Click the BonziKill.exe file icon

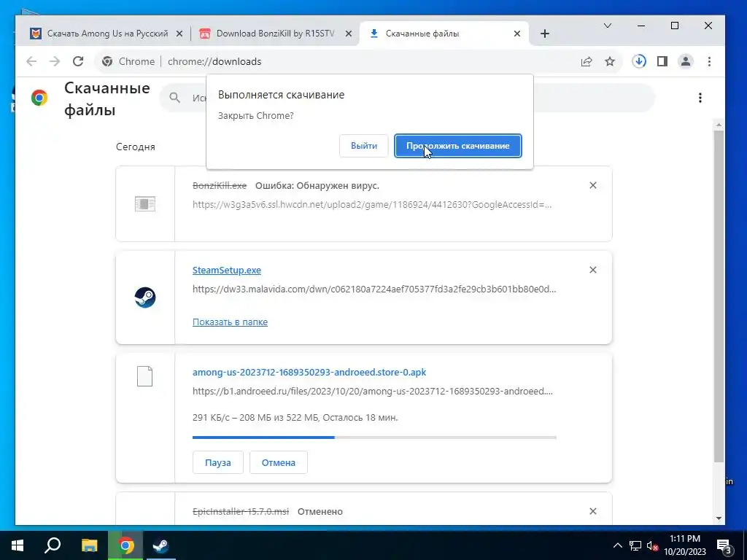click(x=145, y=204)
